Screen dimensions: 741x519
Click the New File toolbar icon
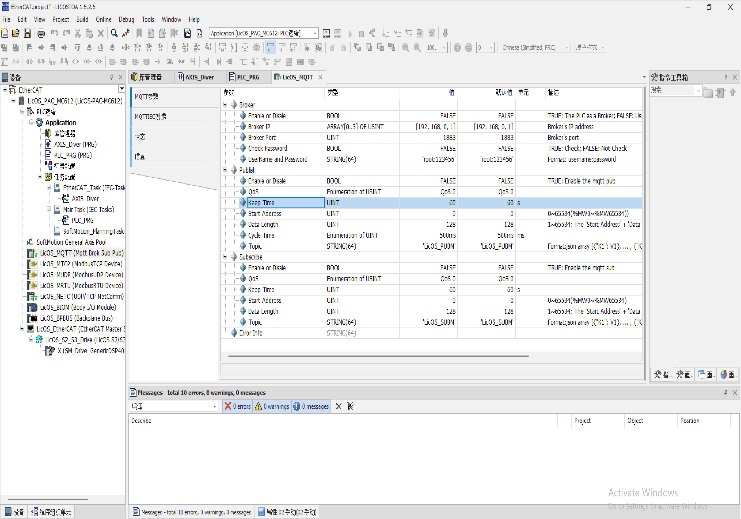click(5, 33)
